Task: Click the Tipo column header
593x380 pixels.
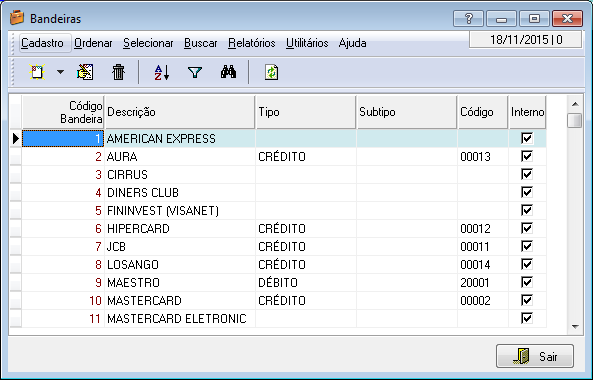Action: click(x=306, y=112)
